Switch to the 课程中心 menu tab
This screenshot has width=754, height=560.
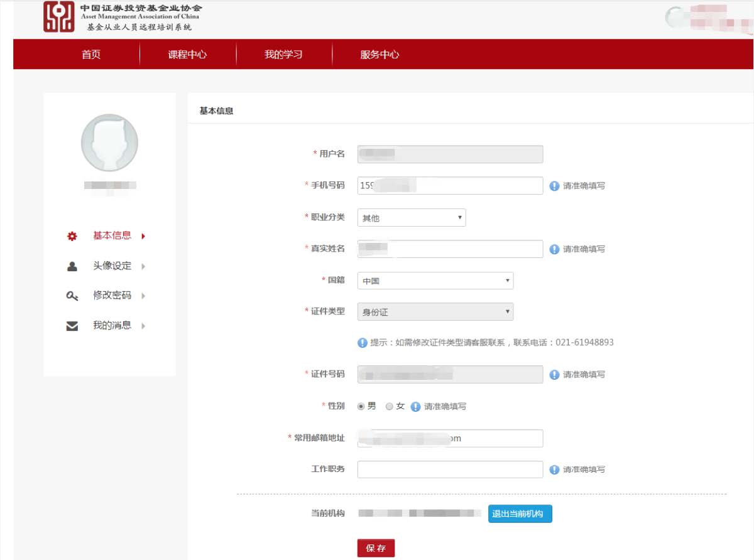(x=187, y=55)
